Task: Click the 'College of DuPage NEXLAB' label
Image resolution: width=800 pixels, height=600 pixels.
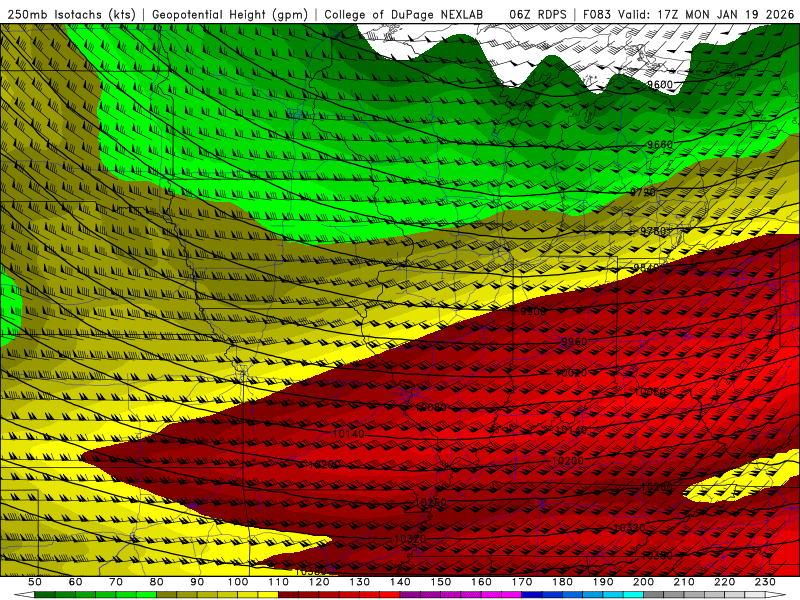Action: pos(404,15)
